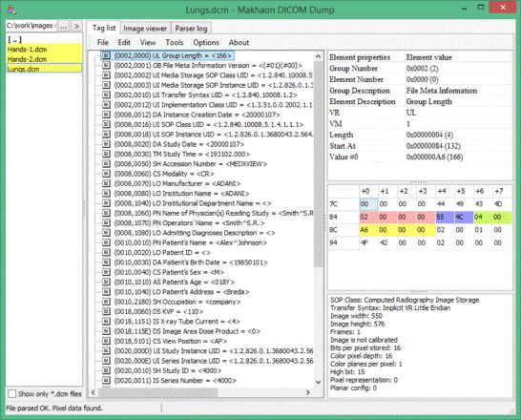
Task: Open the Options menu
Action: (206, 43)
